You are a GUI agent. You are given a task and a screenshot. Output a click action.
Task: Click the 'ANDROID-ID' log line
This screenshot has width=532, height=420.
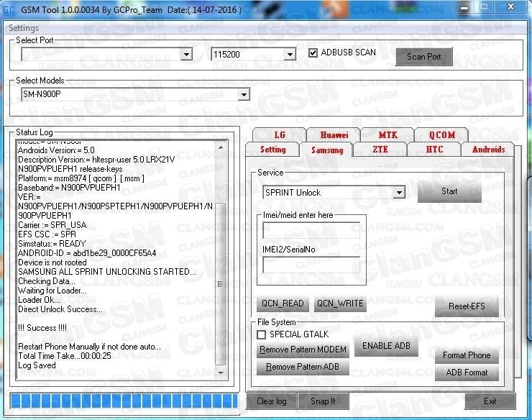click(87, 253)
